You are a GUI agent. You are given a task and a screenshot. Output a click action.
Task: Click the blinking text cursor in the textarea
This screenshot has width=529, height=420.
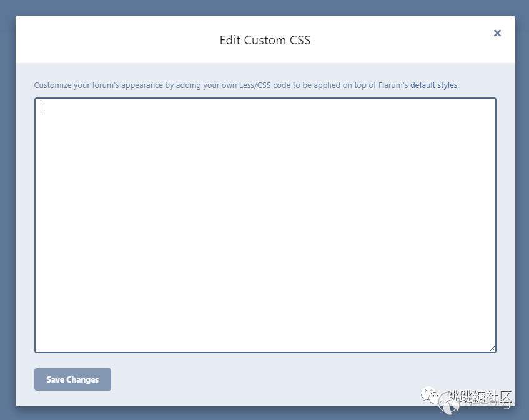click(44, 108)
